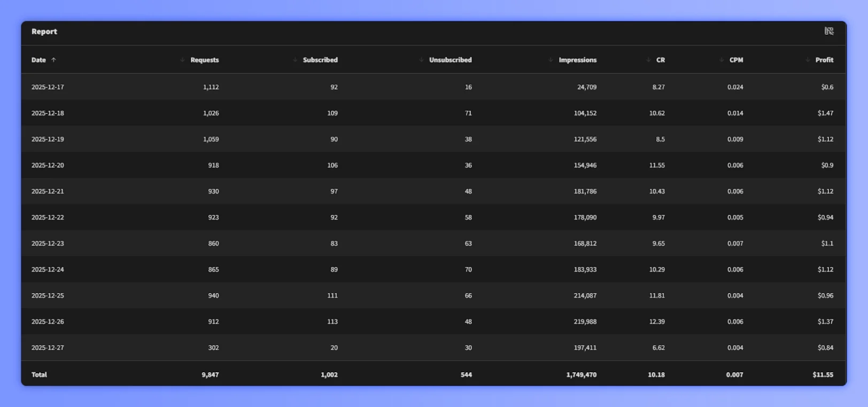Open the table layout icon in Report header

pyautogui.click(x=828, y=31)
